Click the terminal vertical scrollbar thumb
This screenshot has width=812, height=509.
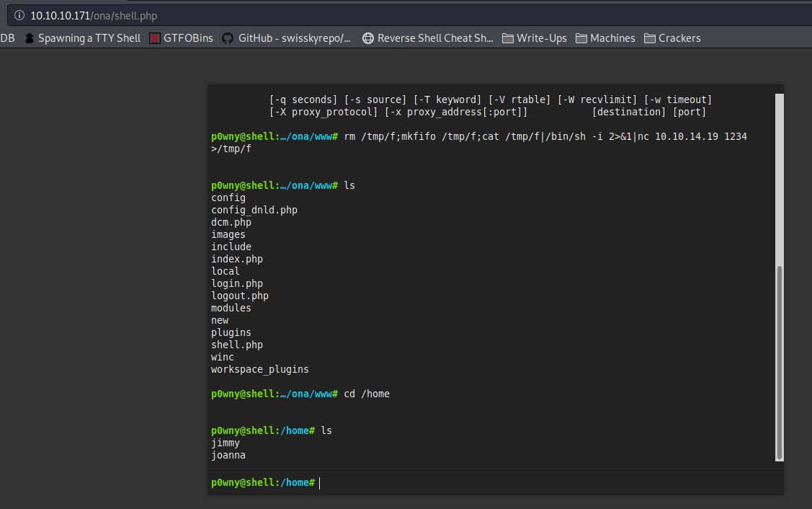coord(779,363)
